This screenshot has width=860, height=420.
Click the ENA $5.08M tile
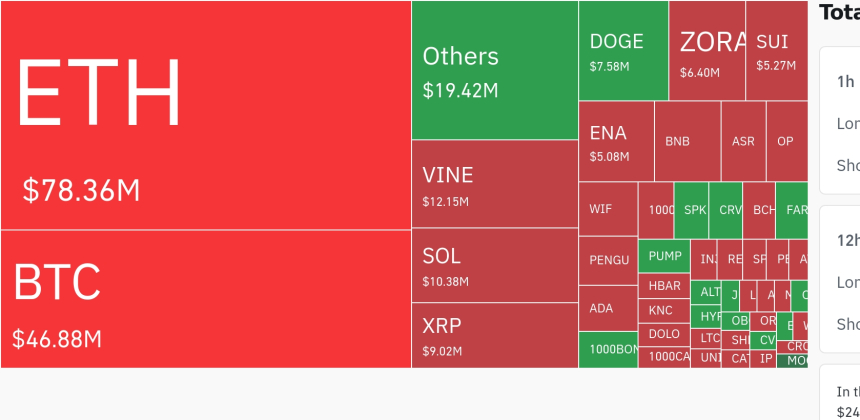tap(616, 141)
